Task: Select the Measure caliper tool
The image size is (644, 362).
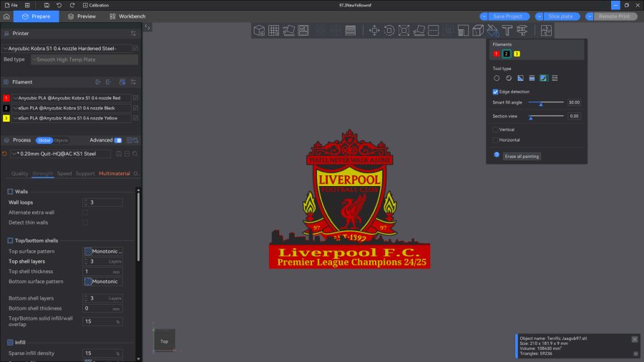Action: (x=522, y=30)
